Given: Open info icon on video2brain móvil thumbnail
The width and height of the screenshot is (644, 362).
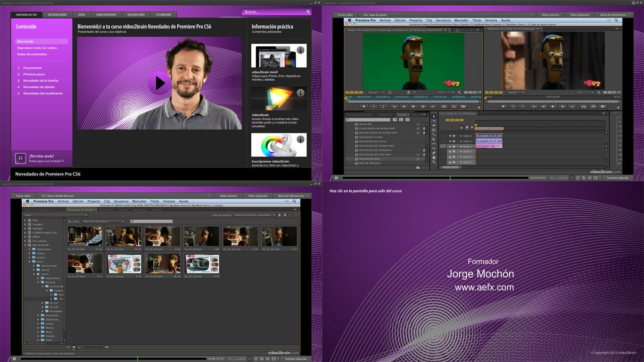Looking at the screenshot, I should click(300, 50).
